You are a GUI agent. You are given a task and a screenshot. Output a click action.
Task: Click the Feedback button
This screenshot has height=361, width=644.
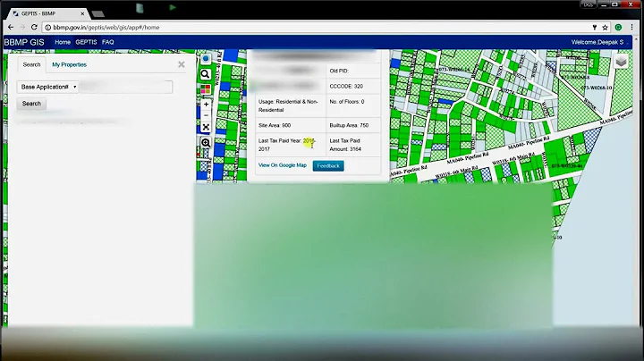[328, 165]
